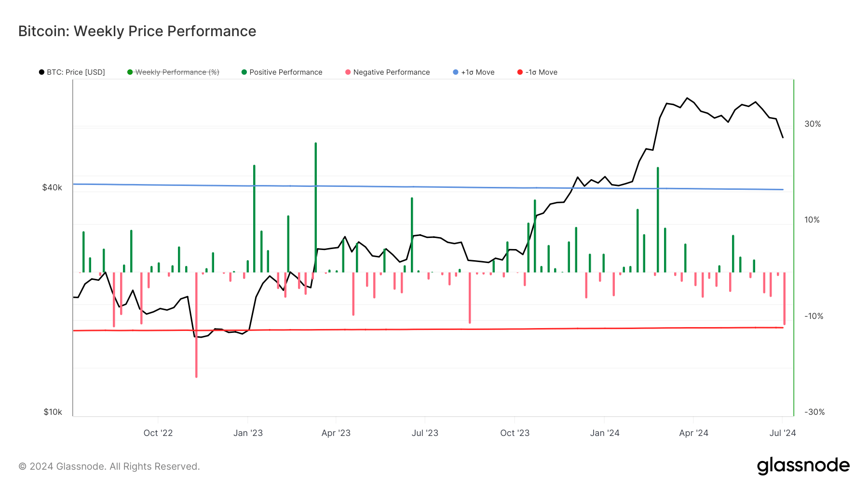The height and width of the screenshot is (488, 868).
Task: Click the red -1σ Move legend dot
Action: [x=519, y=72]
